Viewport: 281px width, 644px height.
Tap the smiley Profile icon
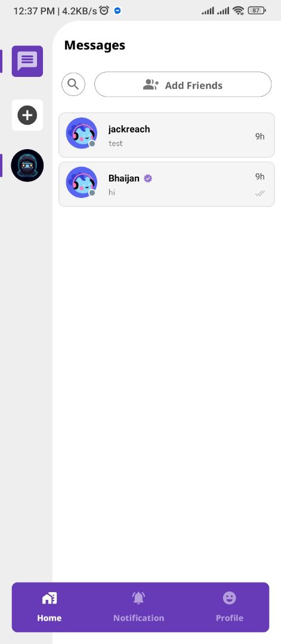pyautogui.click(x=230, y=597)
